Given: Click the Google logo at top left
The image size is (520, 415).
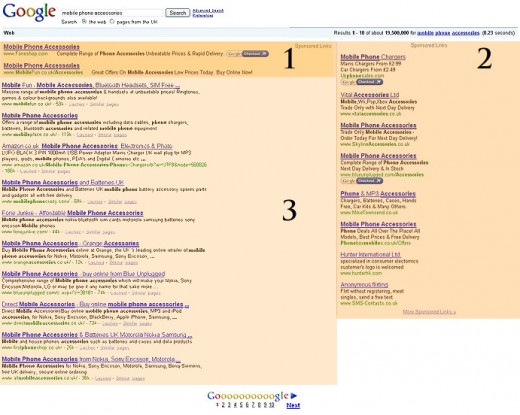Looking at the screenshot, I should (x=29, y=12).
